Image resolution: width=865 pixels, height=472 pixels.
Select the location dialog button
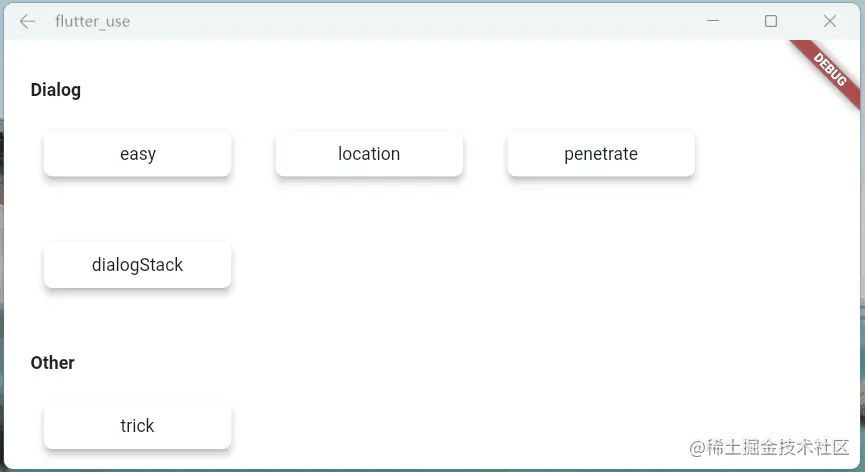pos(369,154)
